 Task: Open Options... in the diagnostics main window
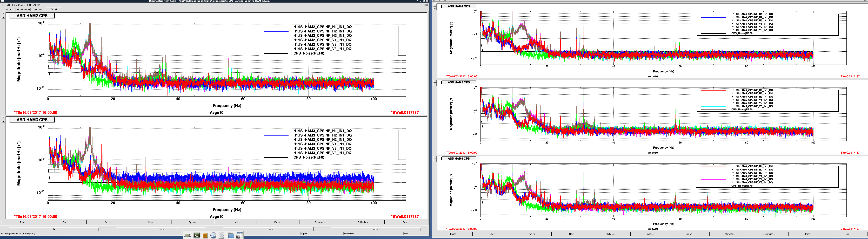193,222
